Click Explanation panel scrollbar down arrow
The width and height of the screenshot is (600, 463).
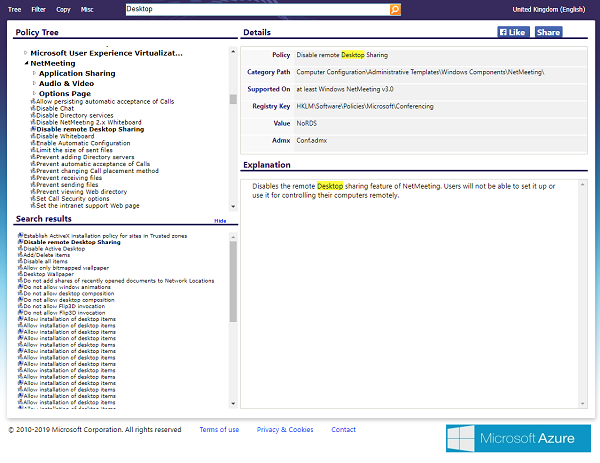(x=582, y=404)
